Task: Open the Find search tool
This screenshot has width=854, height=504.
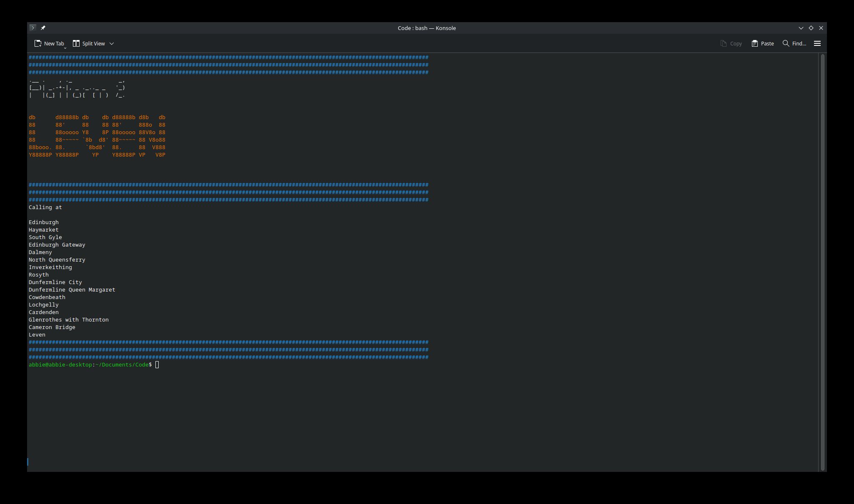Action: pos(794,43)
